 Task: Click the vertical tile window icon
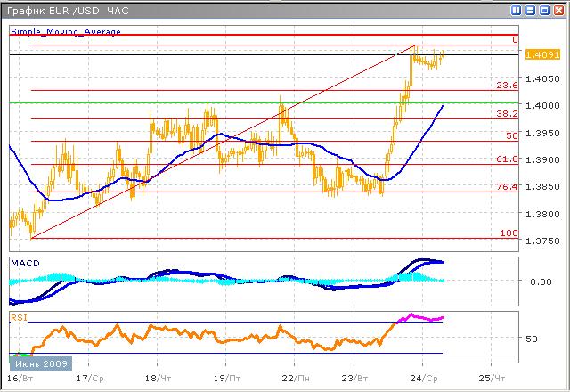(x=517, y=12)
